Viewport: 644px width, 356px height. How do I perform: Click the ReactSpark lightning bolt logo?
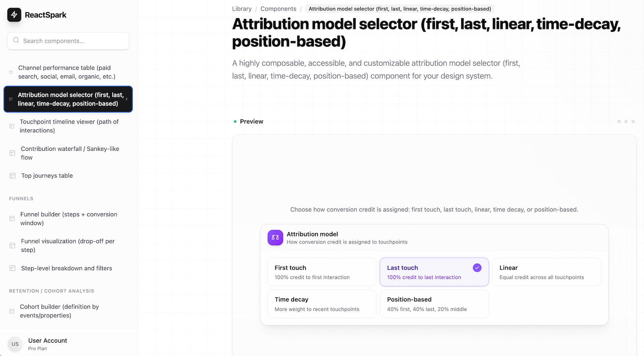[14, 15]
